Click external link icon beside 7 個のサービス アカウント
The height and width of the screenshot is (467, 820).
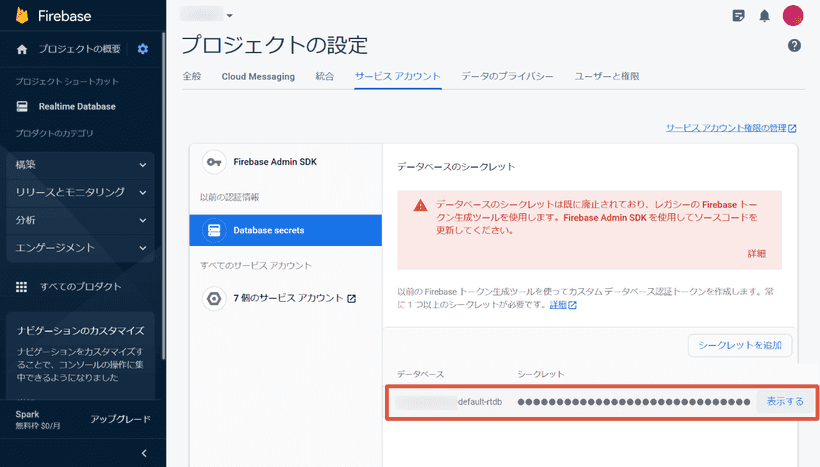pyautogui.click(x=351, y=299)
